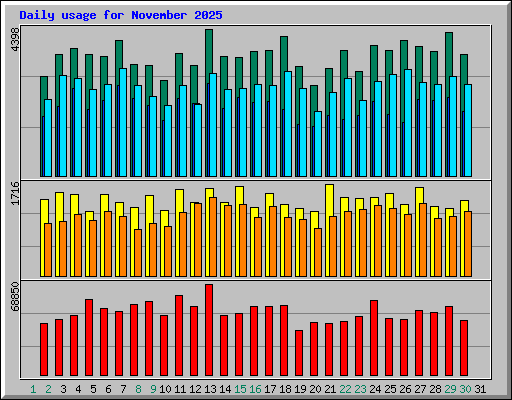
Task: Select day label 17 on the x-axis
Action: click(270, 389)
